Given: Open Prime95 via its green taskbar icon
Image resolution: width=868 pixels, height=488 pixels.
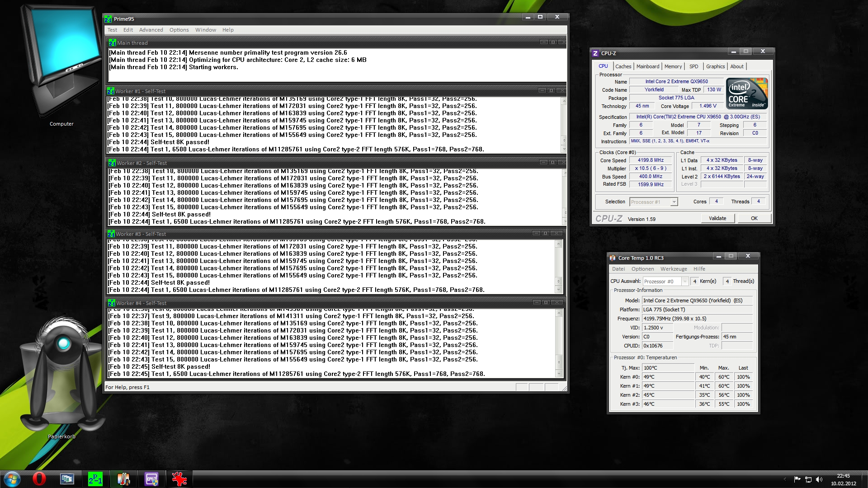Looking at the screenshot, I should tap(95, 478).
